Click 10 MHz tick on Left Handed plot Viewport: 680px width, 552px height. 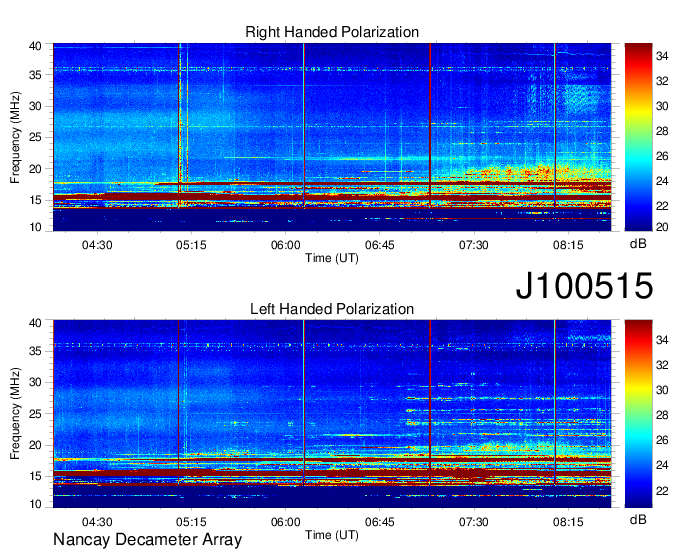[x=35, y=504]
